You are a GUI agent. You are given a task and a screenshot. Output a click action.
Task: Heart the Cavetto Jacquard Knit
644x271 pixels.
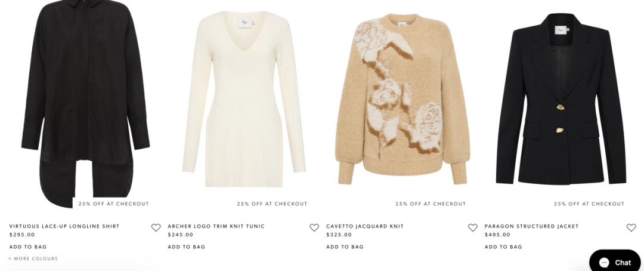(x=473, y=227)
